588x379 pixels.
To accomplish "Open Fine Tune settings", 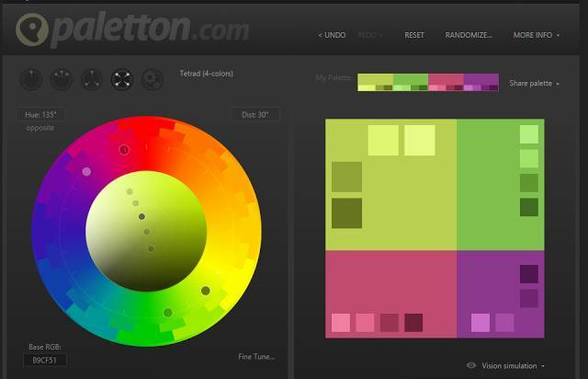I will (x=256, y=357).
